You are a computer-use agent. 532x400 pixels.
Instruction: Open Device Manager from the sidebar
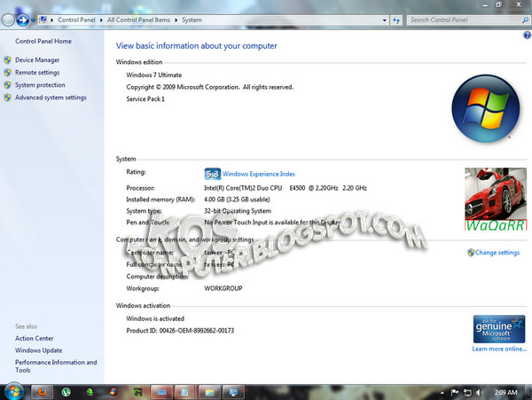coord(37,60)
